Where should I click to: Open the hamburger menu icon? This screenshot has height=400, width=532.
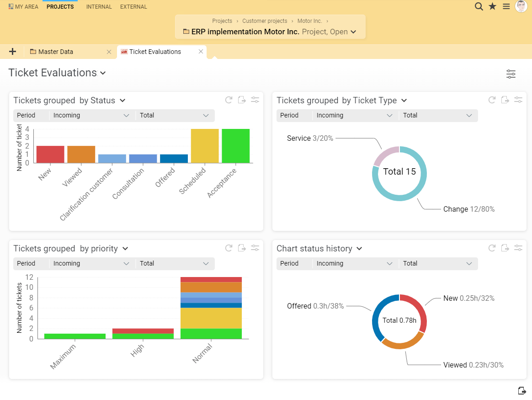(506, 6)
